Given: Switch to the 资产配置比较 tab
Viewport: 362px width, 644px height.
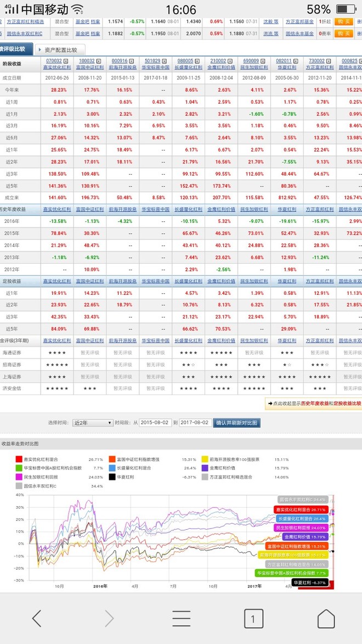Looking at the screenshot, I should click(x=60, y=50).
